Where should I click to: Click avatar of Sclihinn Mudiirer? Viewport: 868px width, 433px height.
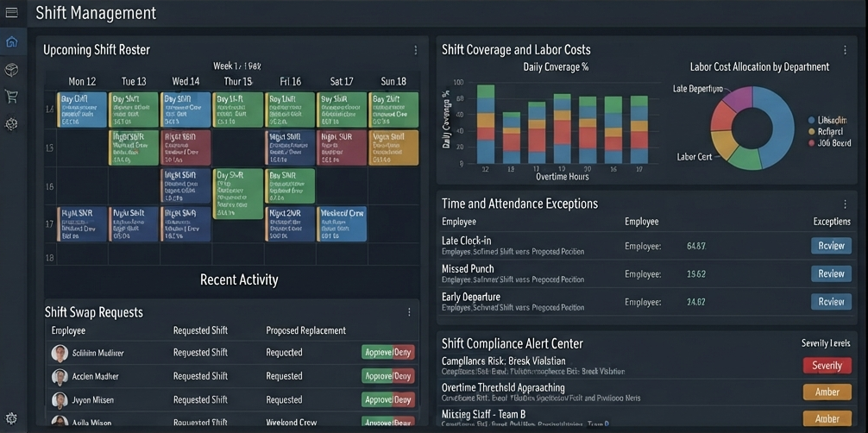pyautogui.click(x=60, y=354)
